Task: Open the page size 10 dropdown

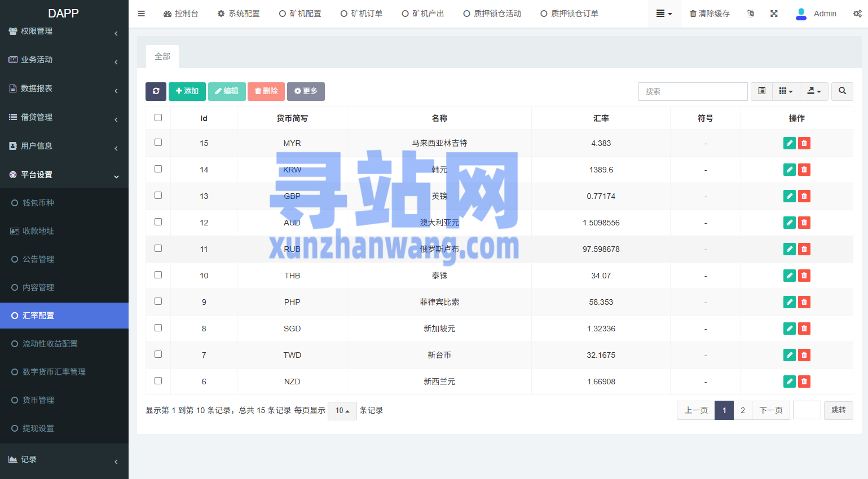Action: [x=342, y=411]
